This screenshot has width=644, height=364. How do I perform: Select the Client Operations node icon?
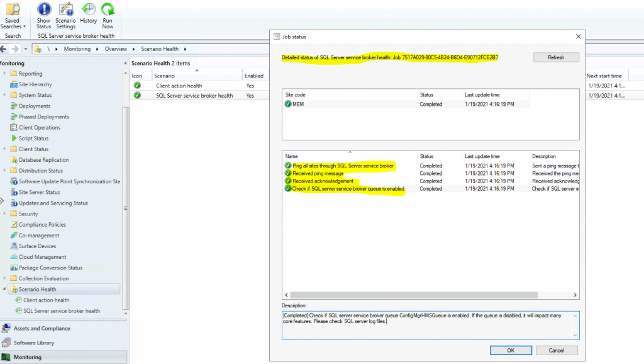pyautogui.click(x=14, y=127)
